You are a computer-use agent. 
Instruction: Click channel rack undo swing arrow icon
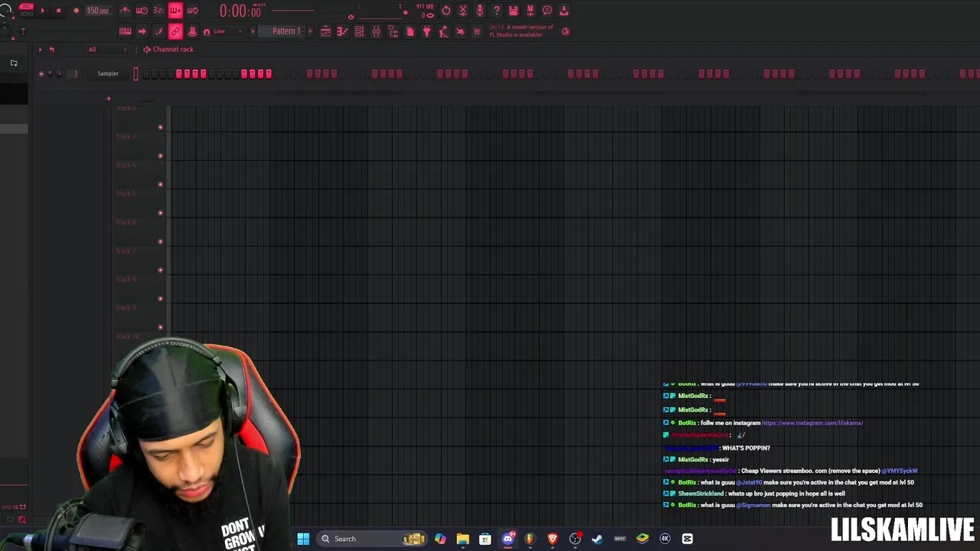pos(52,50)
